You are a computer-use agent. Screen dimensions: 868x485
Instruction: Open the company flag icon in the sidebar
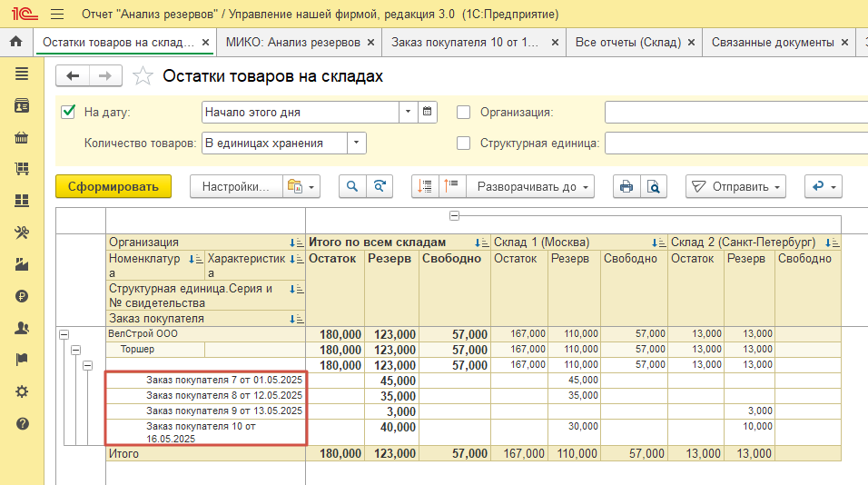pyautogui.click(x=22, y=360)
